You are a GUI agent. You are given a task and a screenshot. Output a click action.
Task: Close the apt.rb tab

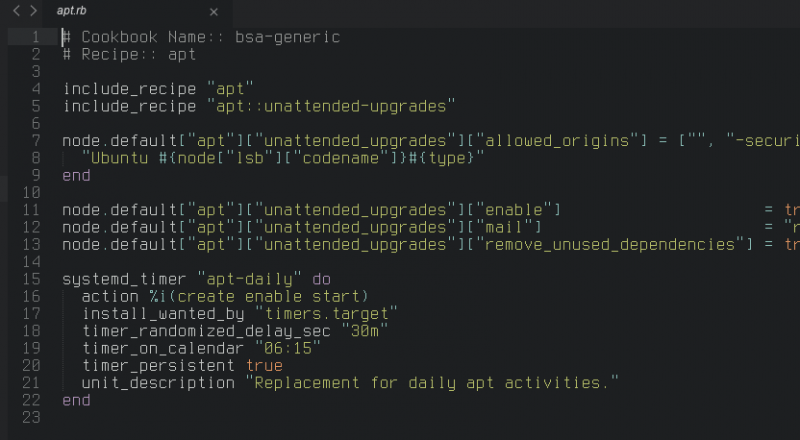coord(214,12)
